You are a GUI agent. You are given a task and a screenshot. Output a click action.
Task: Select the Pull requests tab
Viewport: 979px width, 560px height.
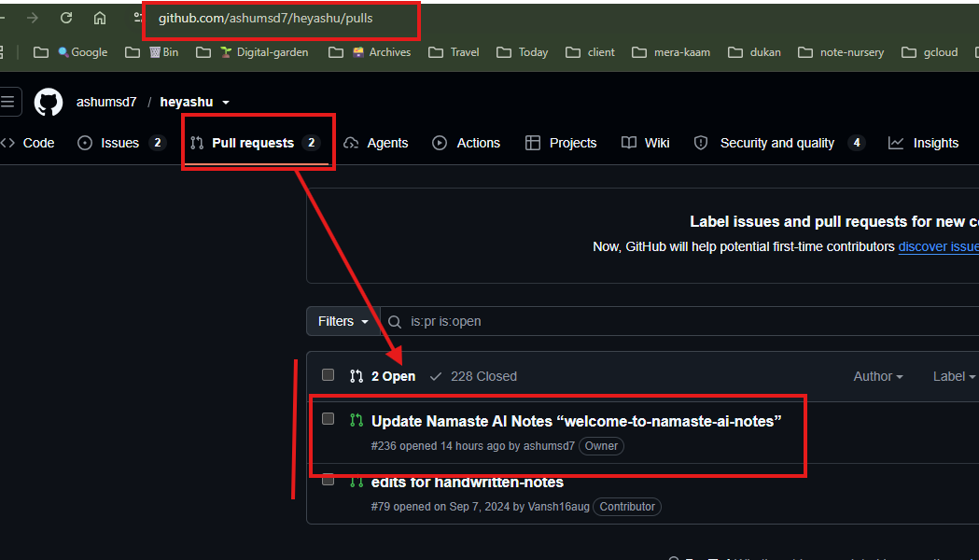(256, 143)
